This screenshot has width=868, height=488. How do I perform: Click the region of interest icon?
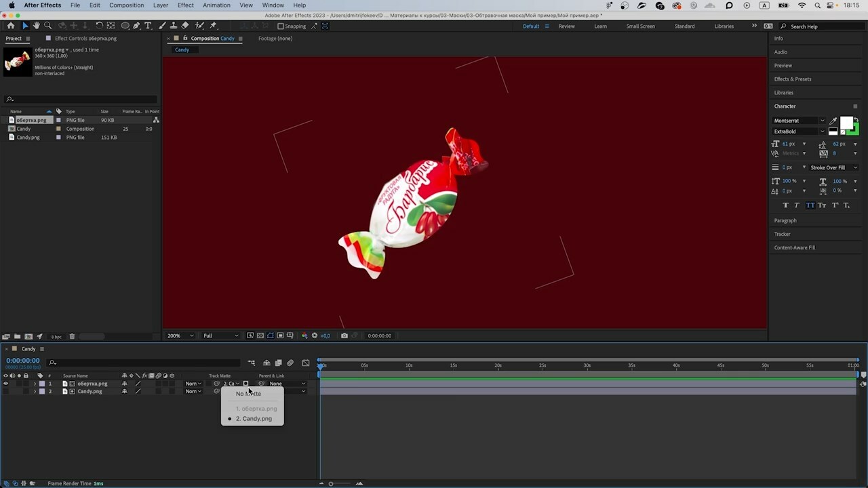click(280, 335)
